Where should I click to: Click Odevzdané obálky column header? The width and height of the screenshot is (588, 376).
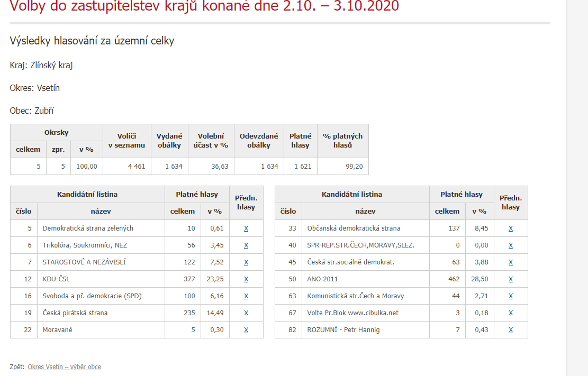point(259,141)
